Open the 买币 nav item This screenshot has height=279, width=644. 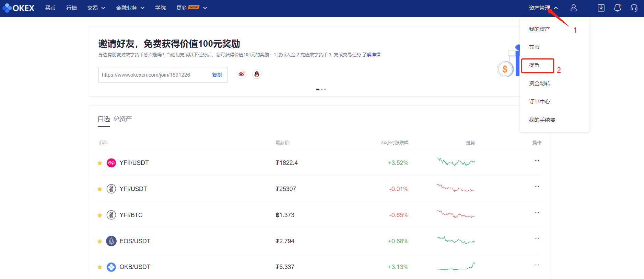[x=50, y=8]
